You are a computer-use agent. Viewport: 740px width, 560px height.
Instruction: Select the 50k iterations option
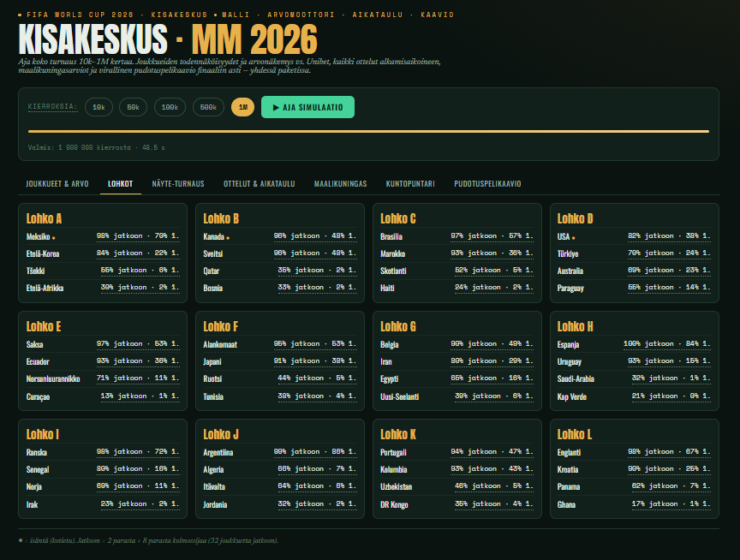[133, 107]
